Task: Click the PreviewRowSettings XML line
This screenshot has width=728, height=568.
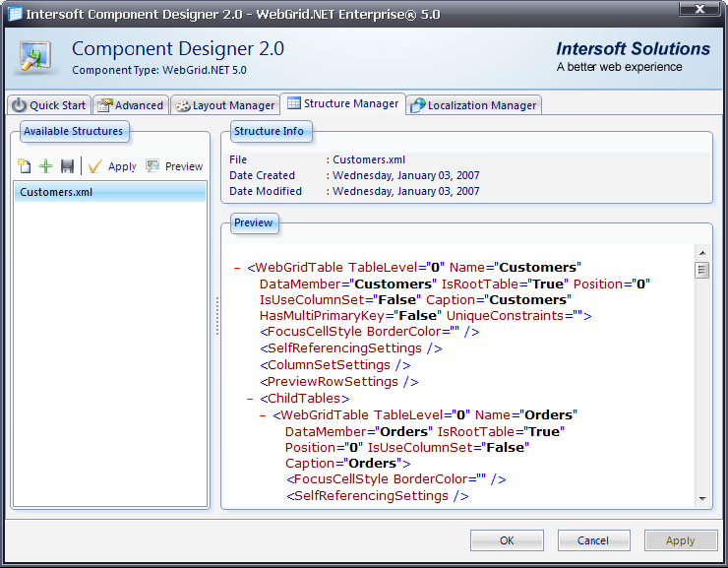Action: point(339,382)
